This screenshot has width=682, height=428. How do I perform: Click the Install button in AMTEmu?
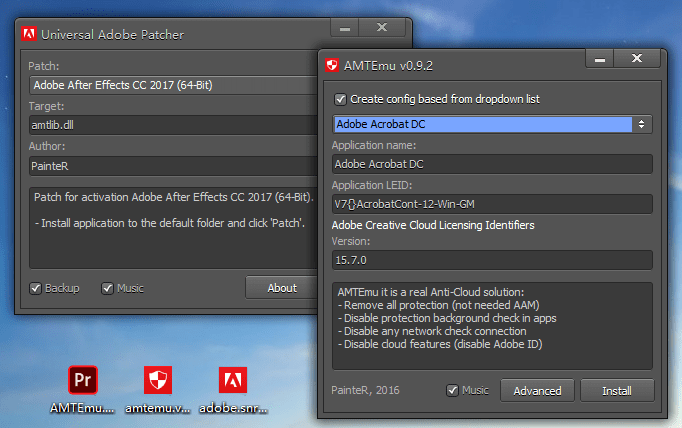617,391
